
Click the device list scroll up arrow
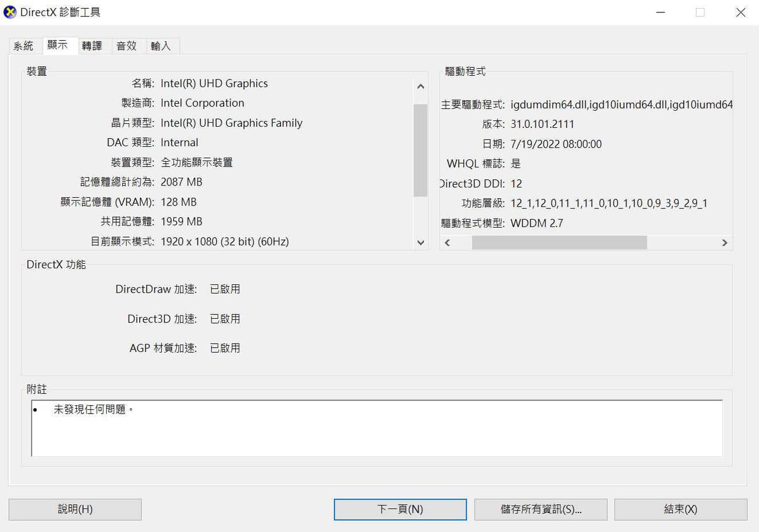tap(420, 86)
